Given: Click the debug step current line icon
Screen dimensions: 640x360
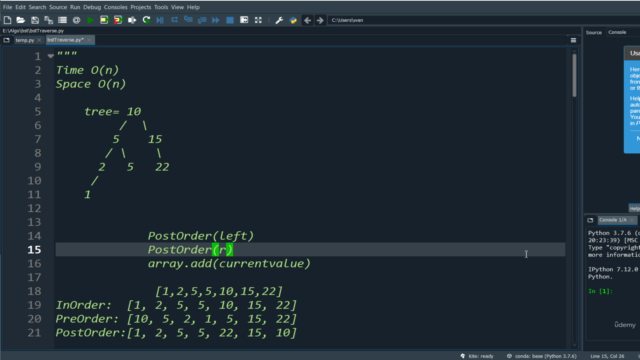Looking at the screenshot, I should click(174, 20).
